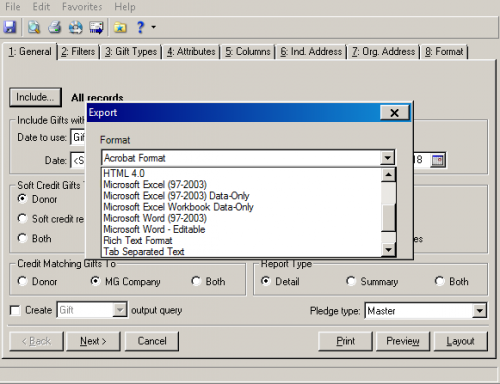
Task: Open the disabled Gift query dropdown
Action: coord(120,310)
